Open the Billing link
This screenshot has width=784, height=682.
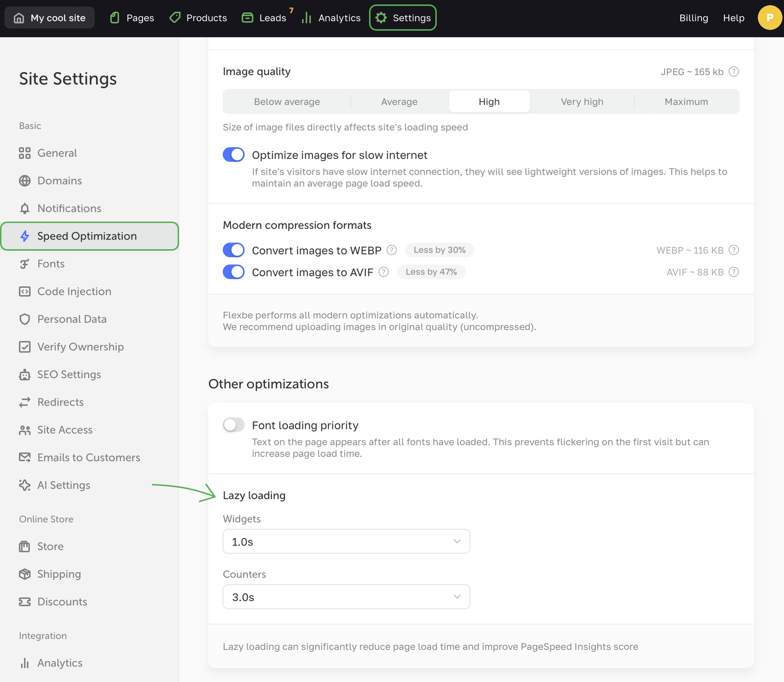[x=693, y=18]
